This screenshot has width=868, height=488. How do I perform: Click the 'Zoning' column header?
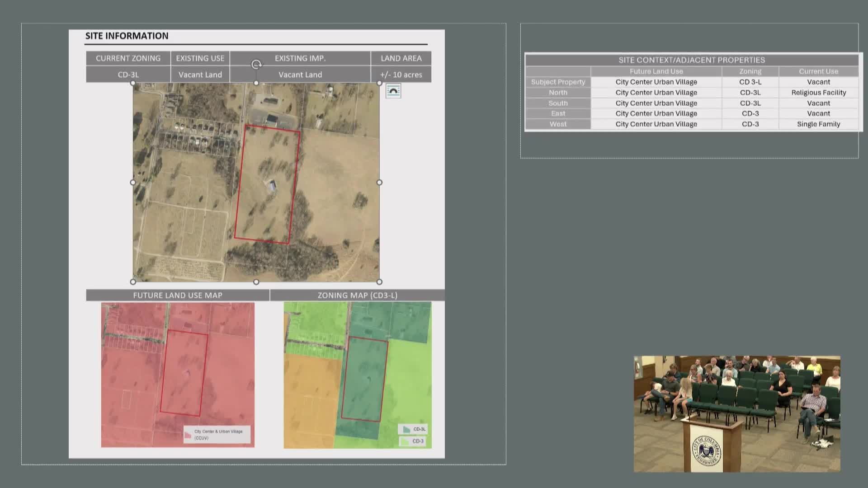click(x=750, y=71)
